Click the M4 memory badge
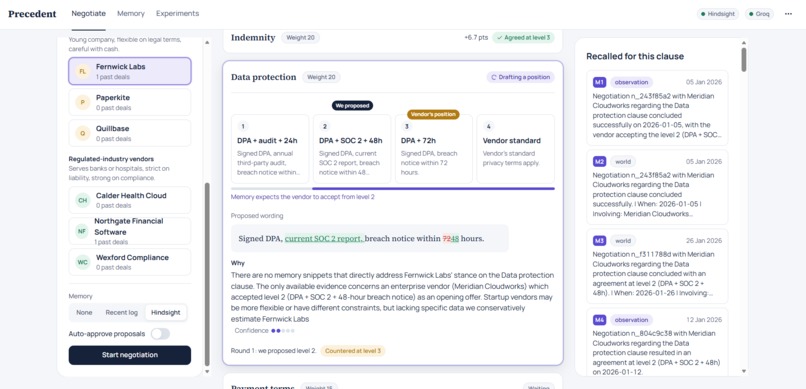Screen dimensions: 806x389 (x=599, y=320)
